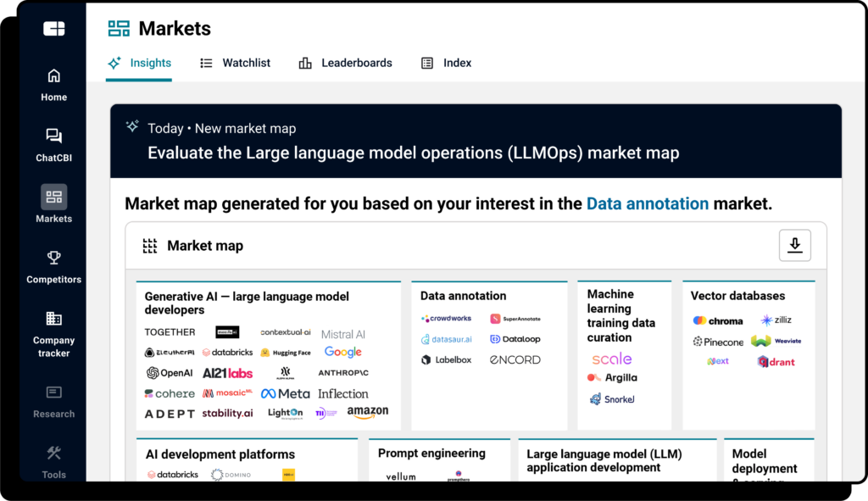
Task: Switch to the Index tab
Action: [x=446, y=63]
